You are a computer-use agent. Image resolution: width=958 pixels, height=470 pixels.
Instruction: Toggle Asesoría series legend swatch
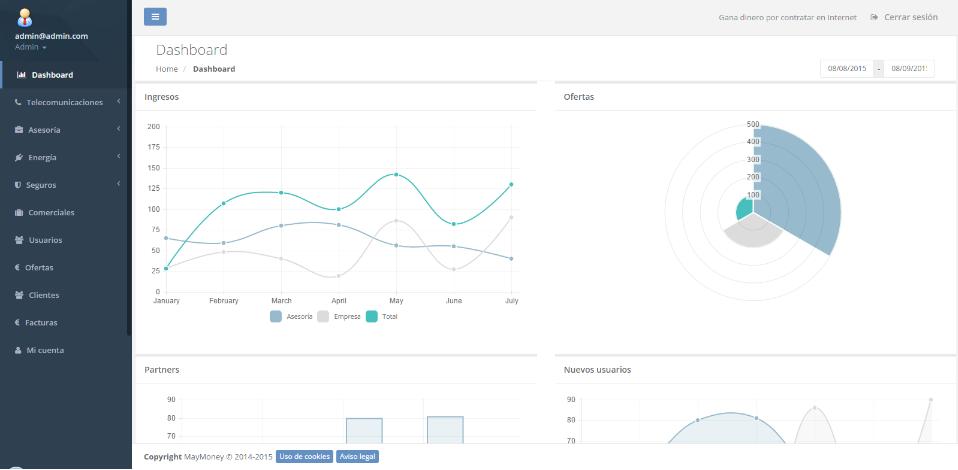[x=276, y=317]
